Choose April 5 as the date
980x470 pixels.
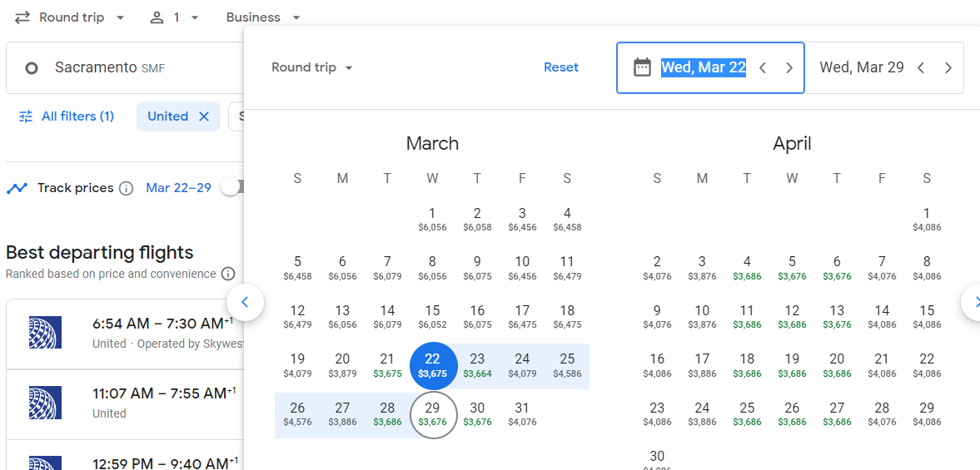point(792,268)
